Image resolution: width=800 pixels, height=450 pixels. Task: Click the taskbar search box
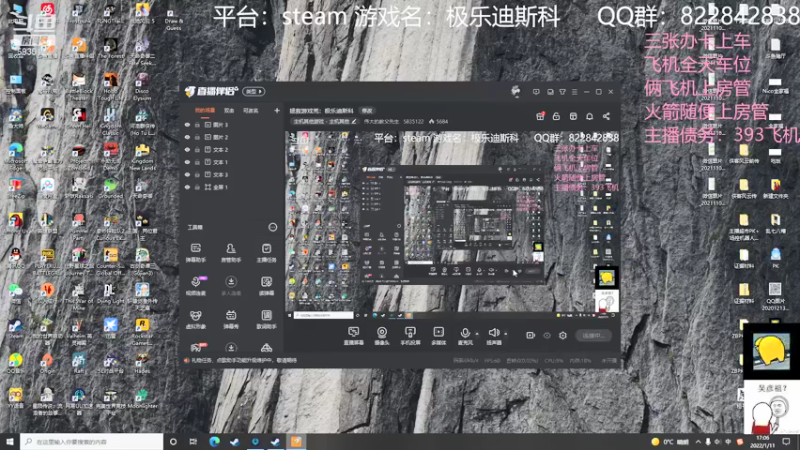pos(92,441)
